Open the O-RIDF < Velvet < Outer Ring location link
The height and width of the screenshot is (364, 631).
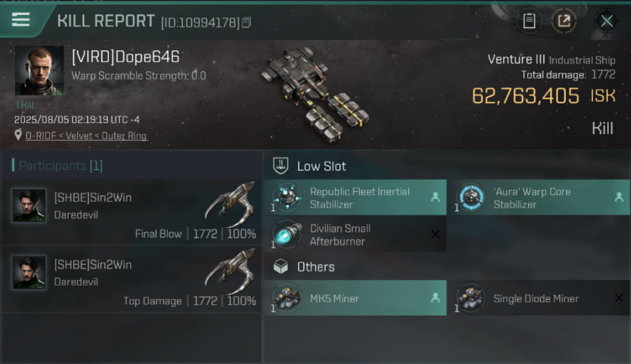click(x=86, y=136)
